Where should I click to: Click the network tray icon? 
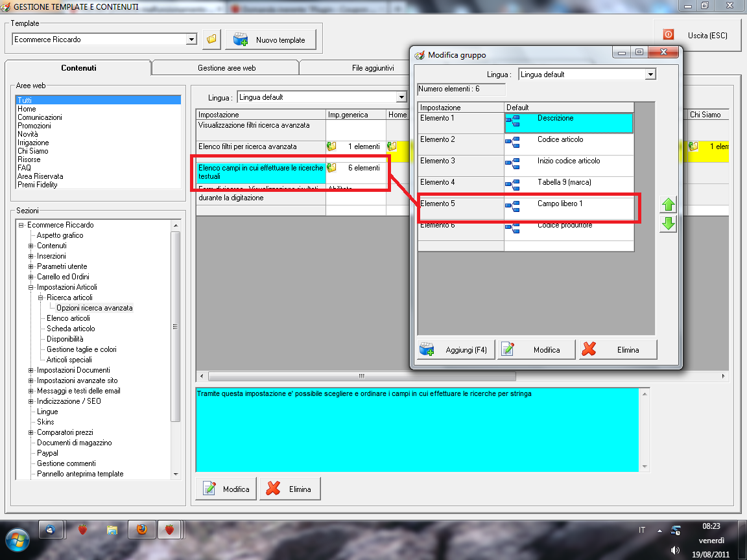(676, 530)
